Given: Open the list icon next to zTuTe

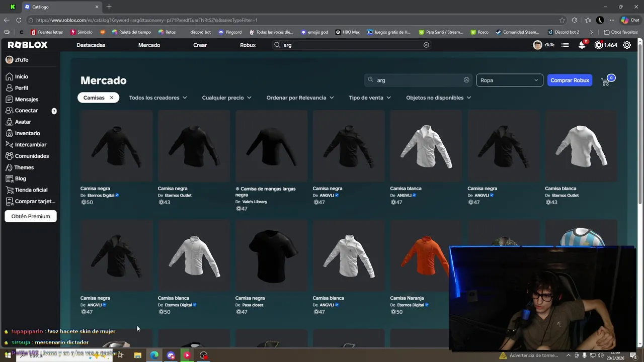Looking at the screenshot, I should tap(565, 45).
